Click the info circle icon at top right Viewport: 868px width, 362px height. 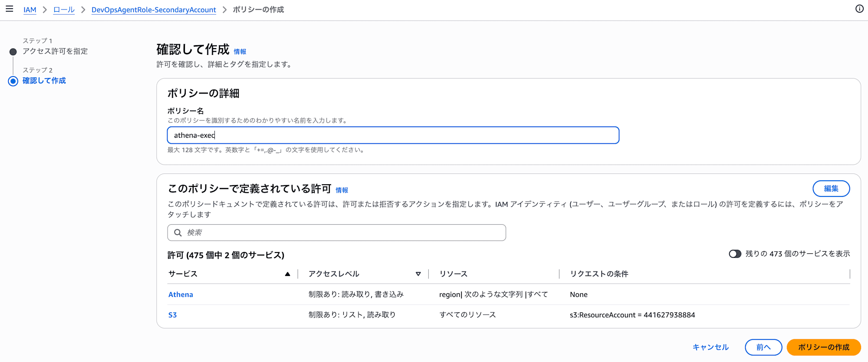[859, 9]
